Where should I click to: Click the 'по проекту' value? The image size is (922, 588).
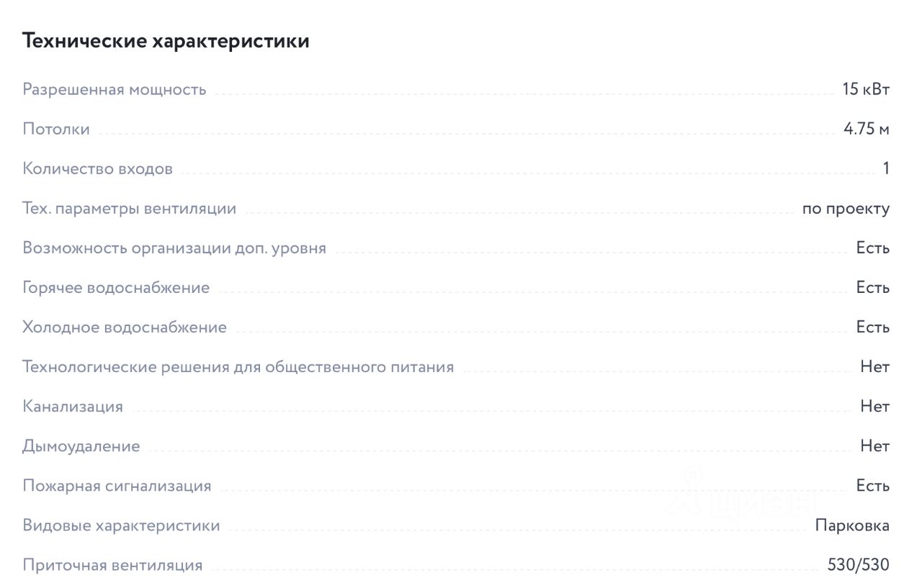tap(846, 209)
